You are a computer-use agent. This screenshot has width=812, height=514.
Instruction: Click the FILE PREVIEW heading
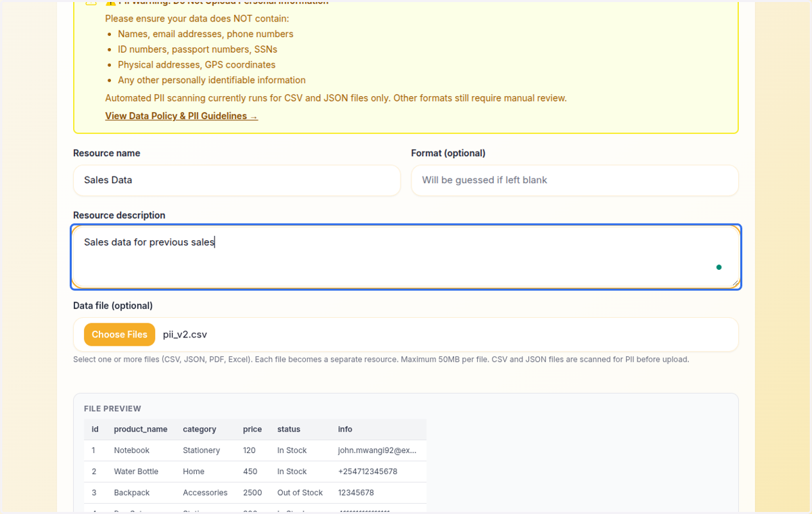pos(112,409)
